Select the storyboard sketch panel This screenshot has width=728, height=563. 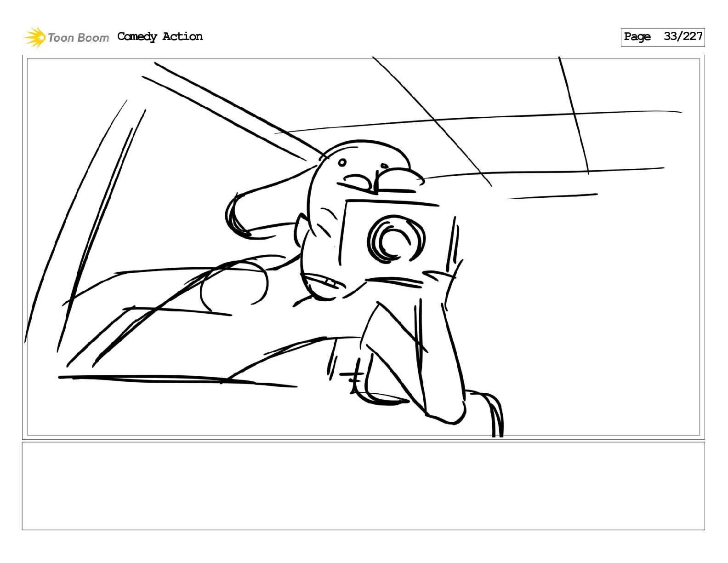363,247
